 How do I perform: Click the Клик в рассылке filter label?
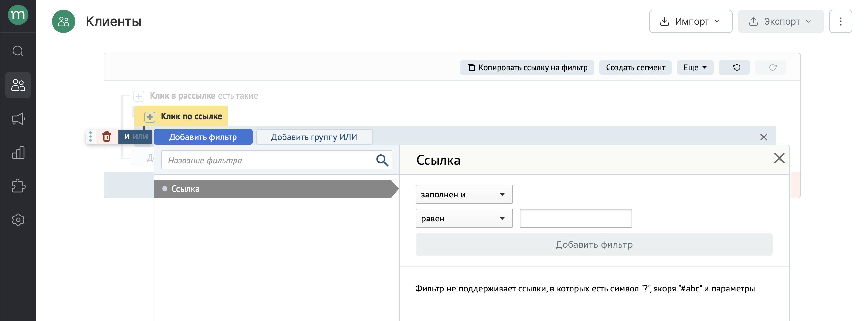pyautogui.click(x=182, y=96)
